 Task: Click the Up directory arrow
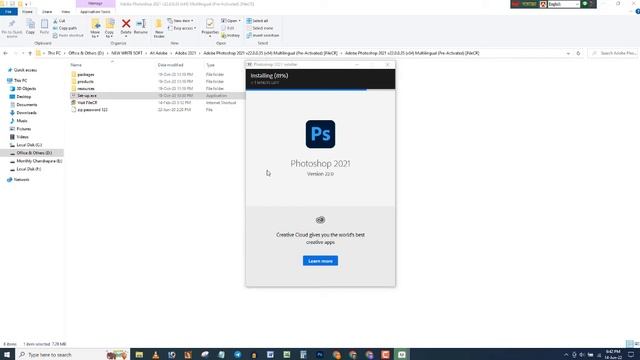click(x=30, y=53)
